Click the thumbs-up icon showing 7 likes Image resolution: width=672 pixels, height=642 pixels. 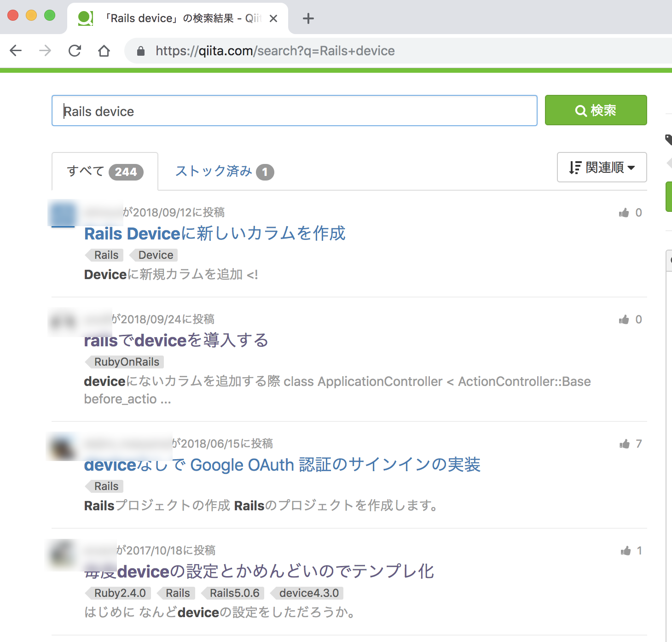625,444
